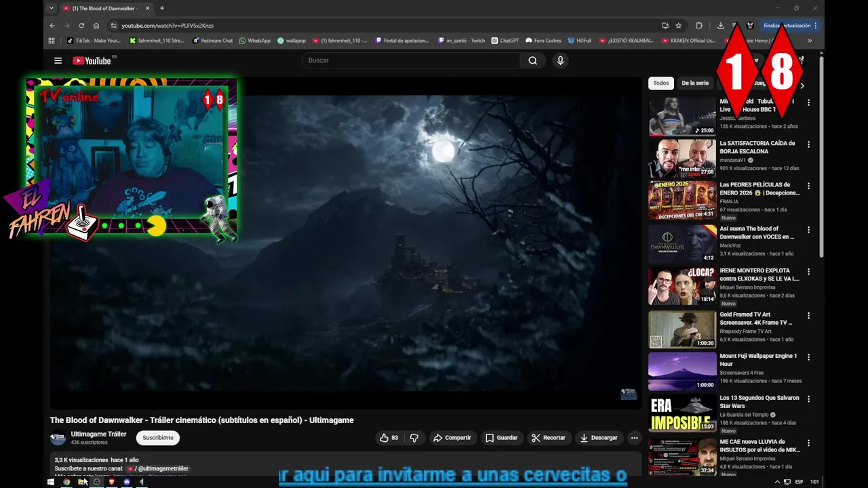Click the Chrome address bar URL
Viewport: 868px width, 488px height.
point(167,26)
